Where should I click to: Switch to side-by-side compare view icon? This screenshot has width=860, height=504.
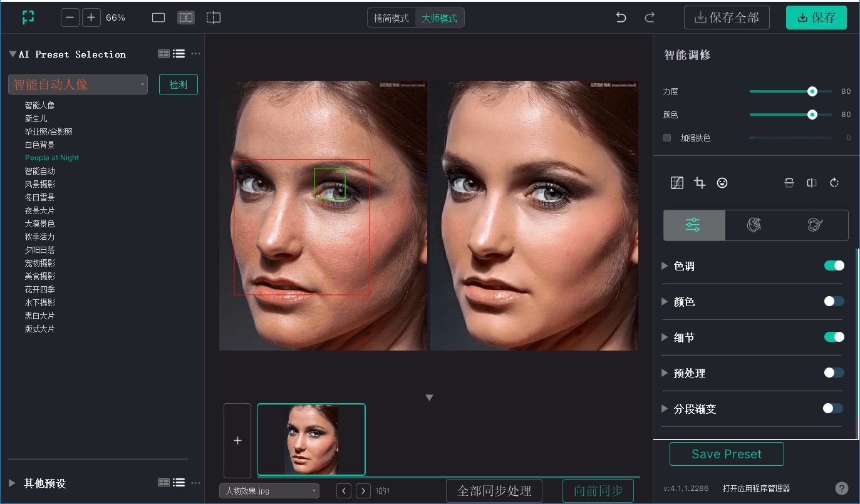click(x=186, y=18)
